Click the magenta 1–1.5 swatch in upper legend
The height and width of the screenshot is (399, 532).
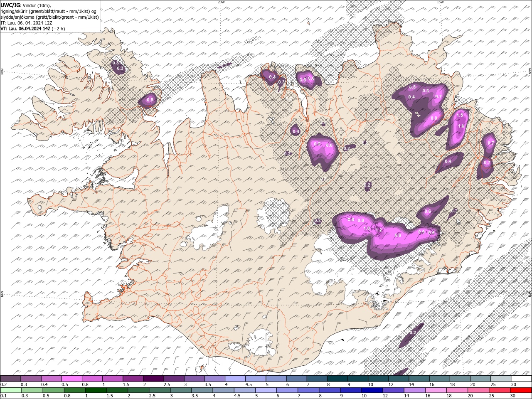pyautogui.click(x=113, y=379)
